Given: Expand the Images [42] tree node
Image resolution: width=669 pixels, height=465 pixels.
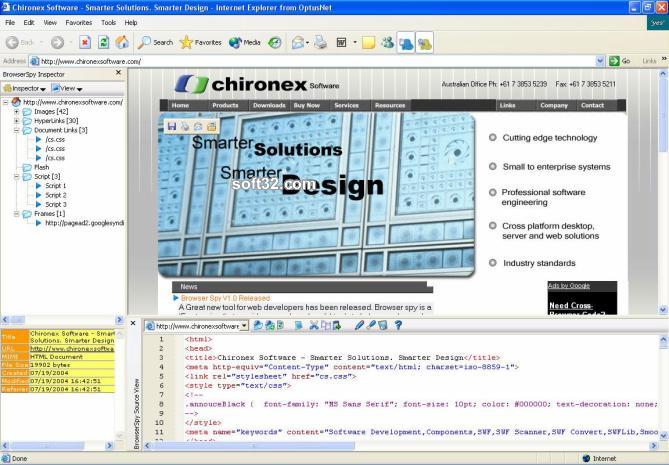Looking at the screenshot, I should pos(17,112).
